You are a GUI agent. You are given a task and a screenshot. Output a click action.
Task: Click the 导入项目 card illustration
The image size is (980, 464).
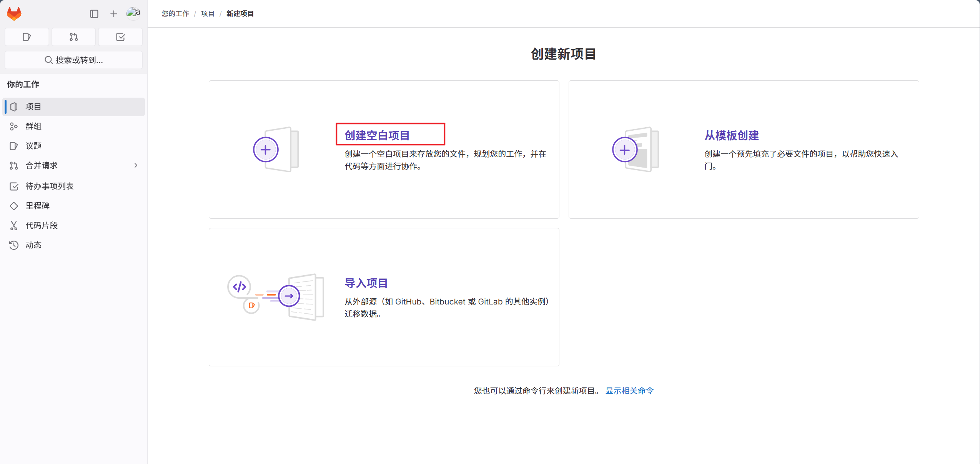276,297
